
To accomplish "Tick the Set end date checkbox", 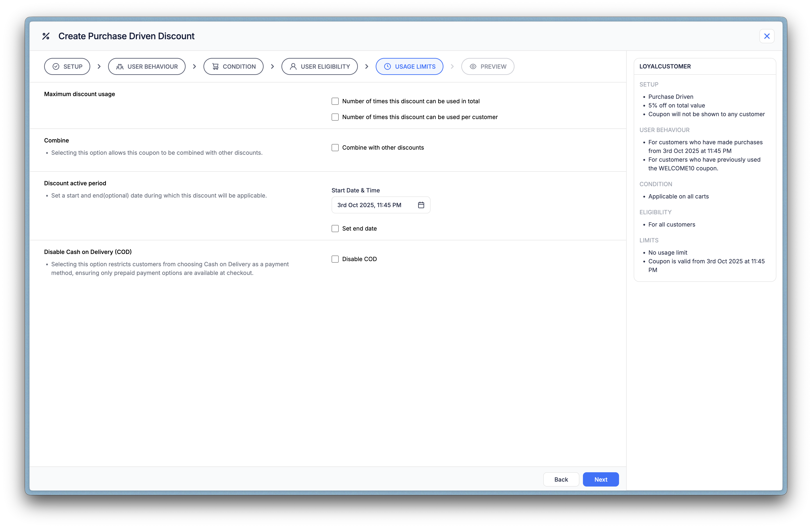I will 335,228.
